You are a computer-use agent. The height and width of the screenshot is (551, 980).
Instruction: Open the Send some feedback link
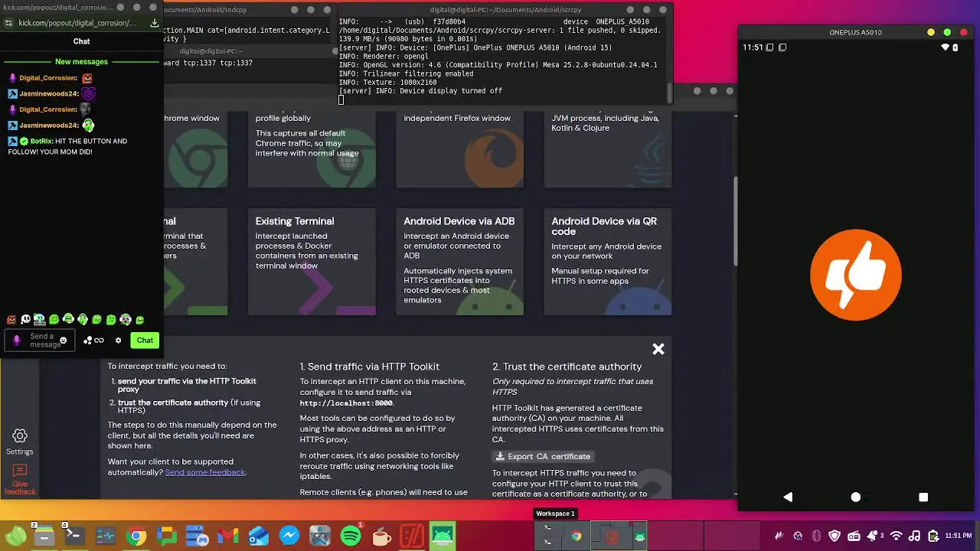205,472
